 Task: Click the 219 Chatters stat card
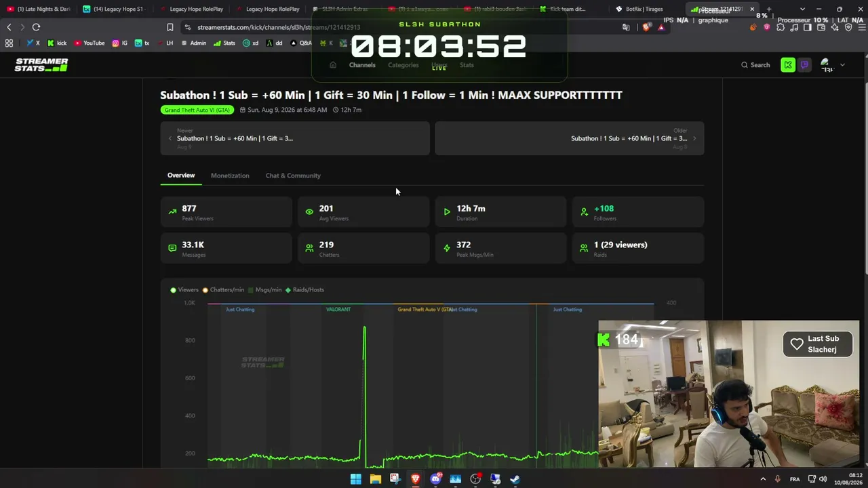[x=363, y=248]
